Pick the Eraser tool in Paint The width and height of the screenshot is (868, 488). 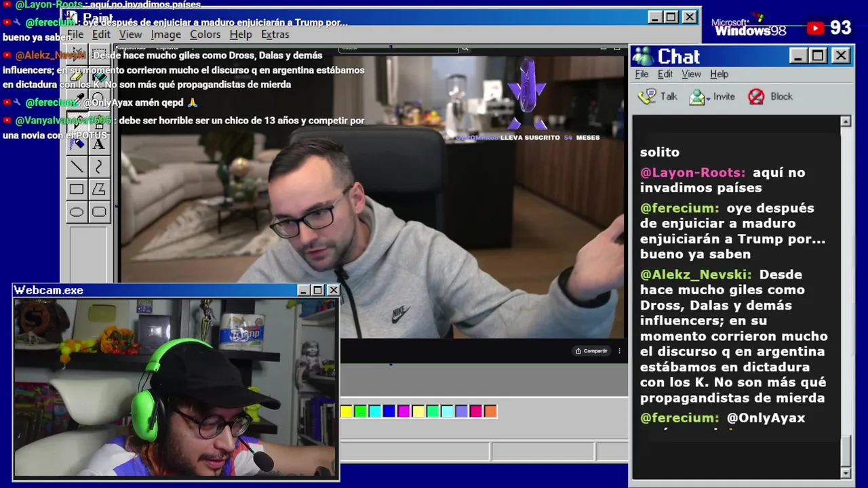pos(77,77)
